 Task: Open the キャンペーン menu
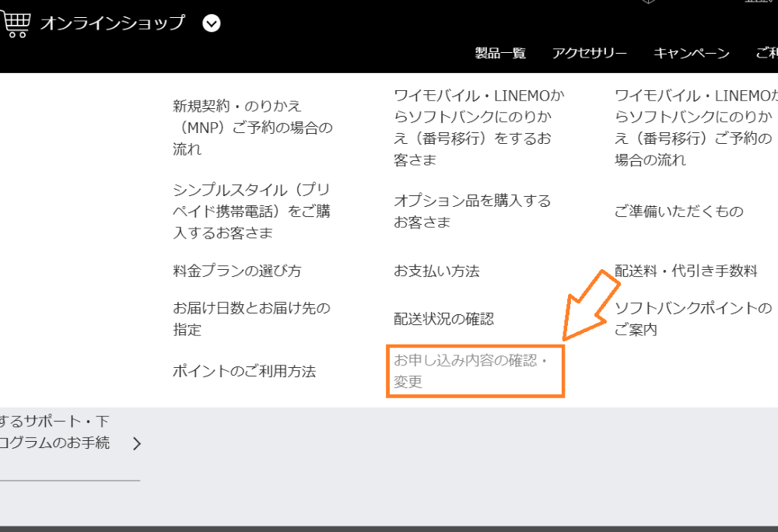[691, 53]
